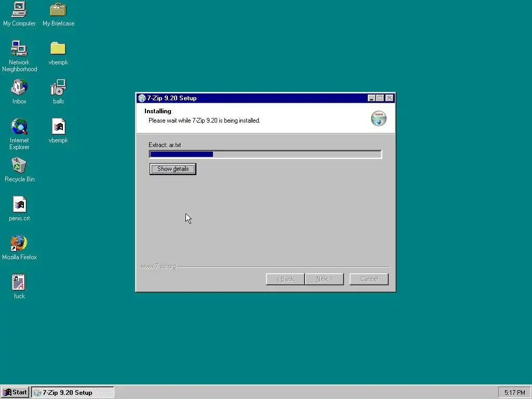Click the 7-Zip 9.20 Setup taskbar button
Screen dimensions: 532x399
[73, 393]
